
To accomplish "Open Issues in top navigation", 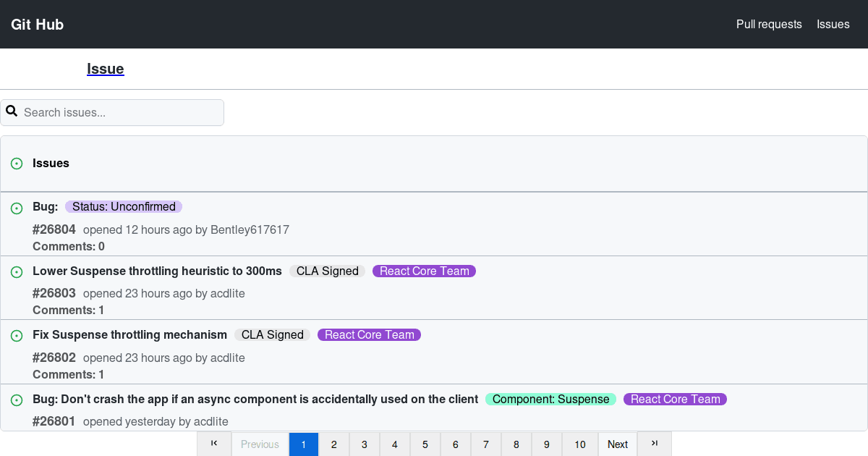I will coord(833,24).
